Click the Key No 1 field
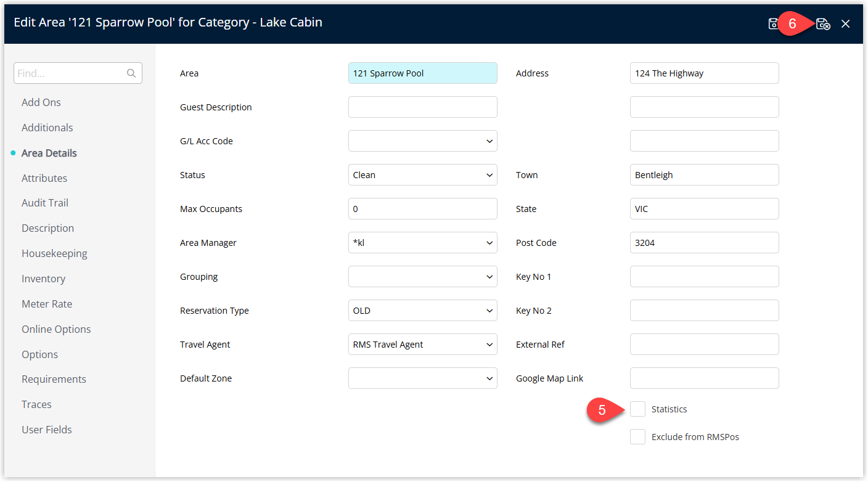This screenshot has width=868, height=482. click(x=705, y=277)
